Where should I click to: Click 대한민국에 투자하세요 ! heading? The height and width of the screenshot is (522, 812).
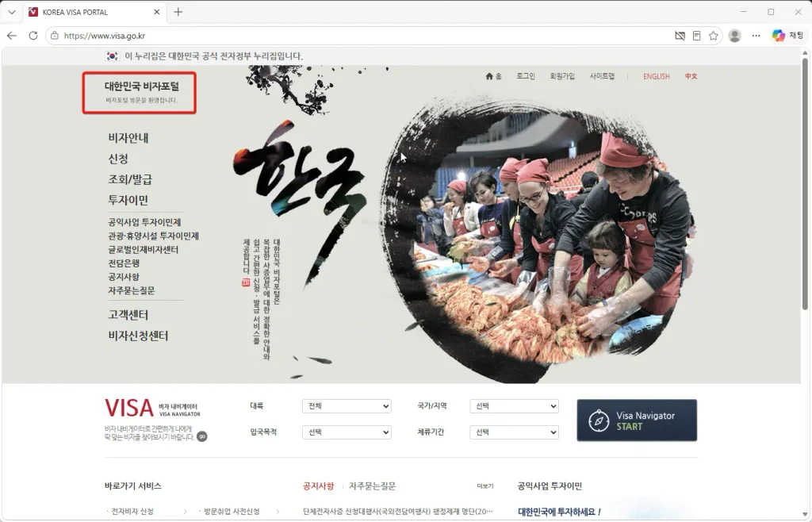click(559, 512)
